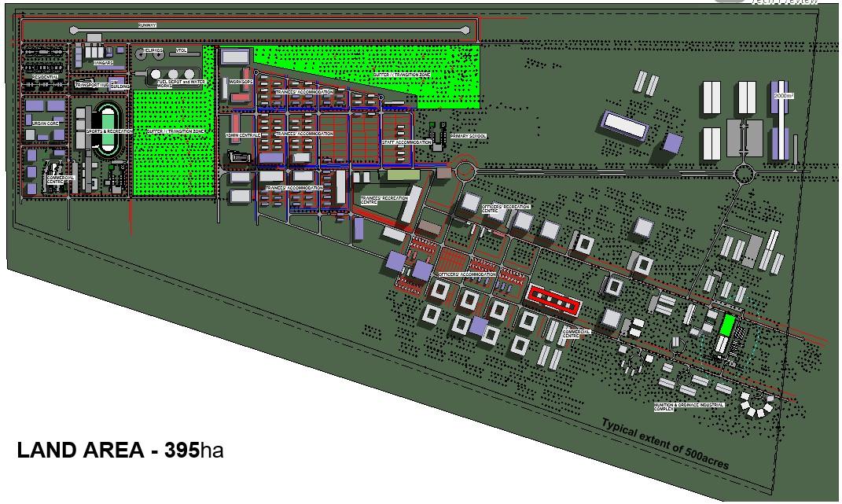The width and height of the screenshot is (842, 504).
Task: Click the WORKSHOPS label
Action: click(241, 81)
